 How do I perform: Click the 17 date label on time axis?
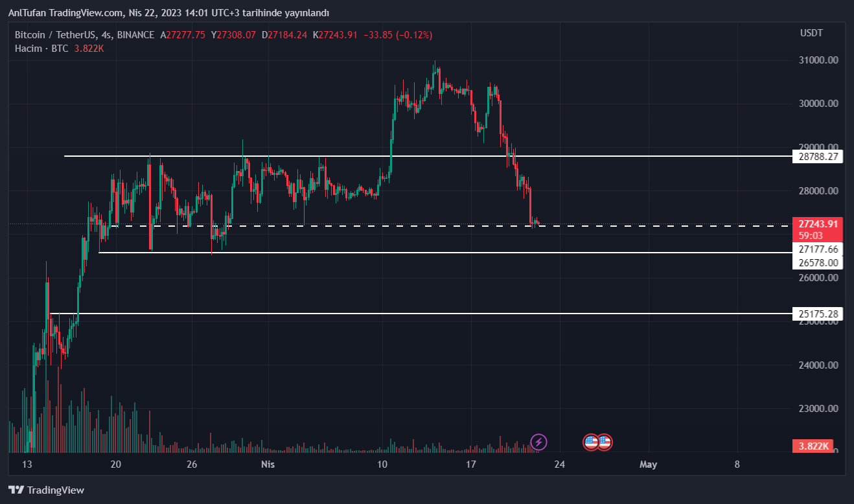471,464
